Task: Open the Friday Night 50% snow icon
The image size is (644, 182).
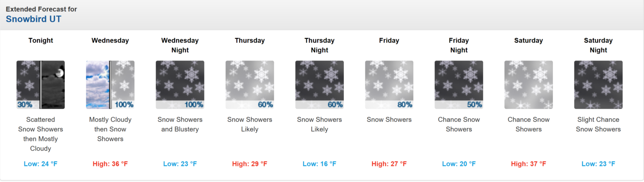Action: point(459,85)
